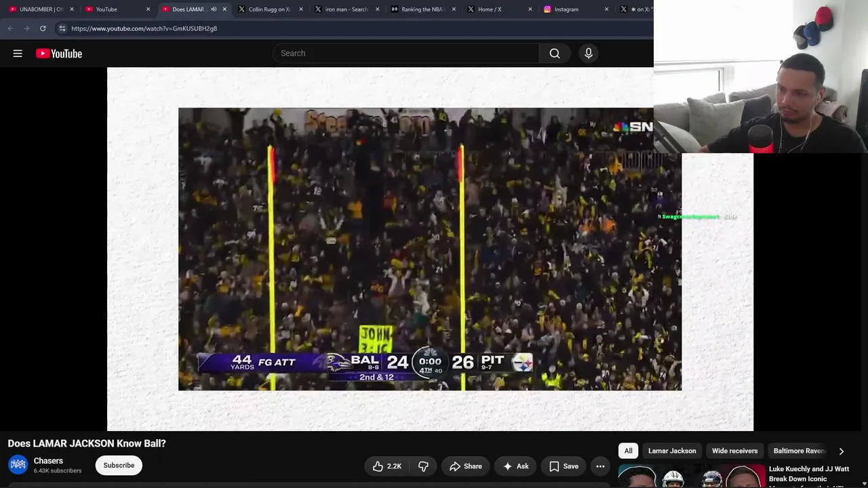Close the iron man Search tab
Screen dimensions: 868x488
(378, 9)
